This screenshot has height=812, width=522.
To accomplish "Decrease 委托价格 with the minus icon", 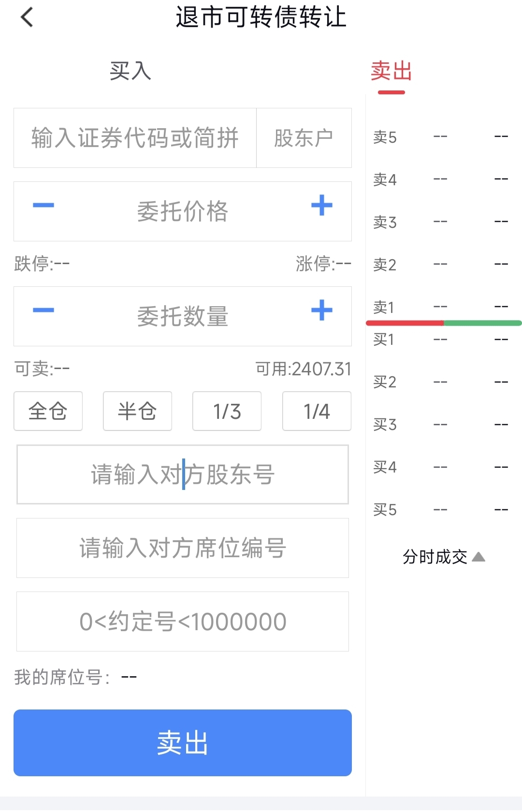I will (x=43, y=206).
